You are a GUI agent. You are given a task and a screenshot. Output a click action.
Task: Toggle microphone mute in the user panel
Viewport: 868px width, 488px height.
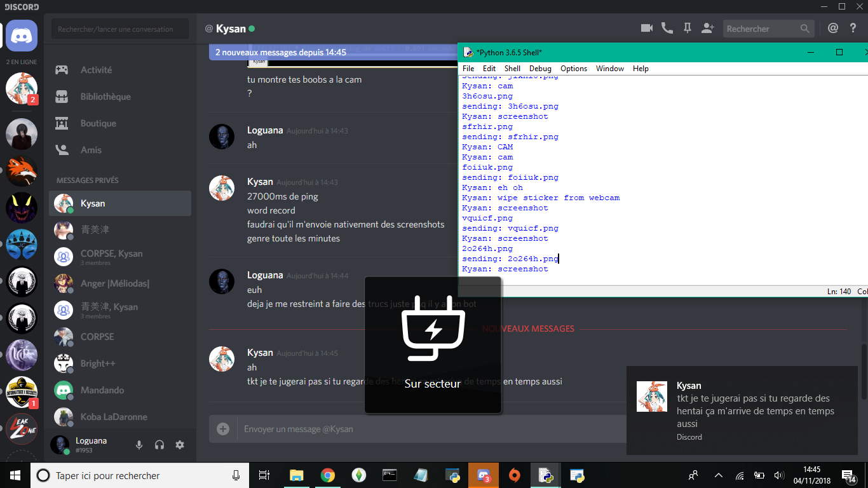tap(139, 445)
